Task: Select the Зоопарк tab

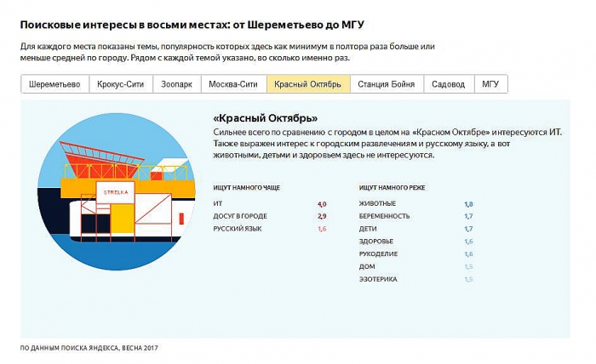Action: [x=177, y=84]
